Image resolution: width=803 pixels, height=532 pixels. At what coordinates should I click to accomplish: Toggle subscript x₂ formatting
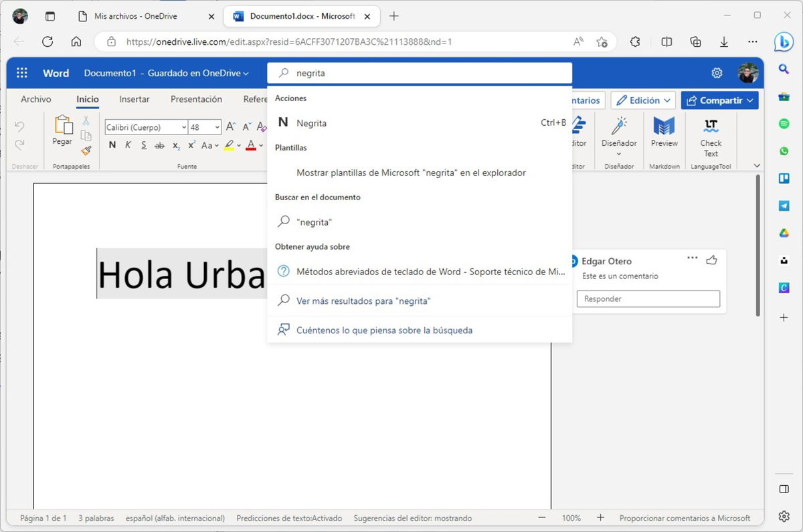pyautogui.click(x=176, y=145)
